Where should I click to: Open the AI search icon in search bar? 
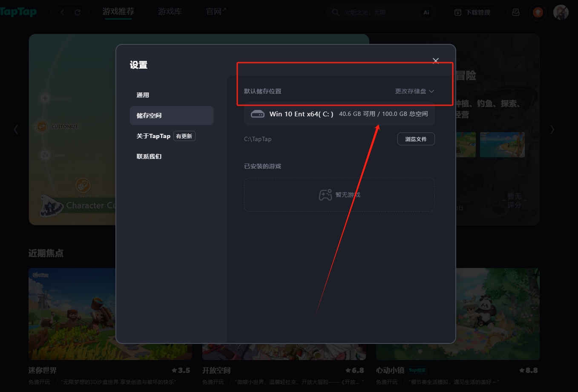click(426, 12)
